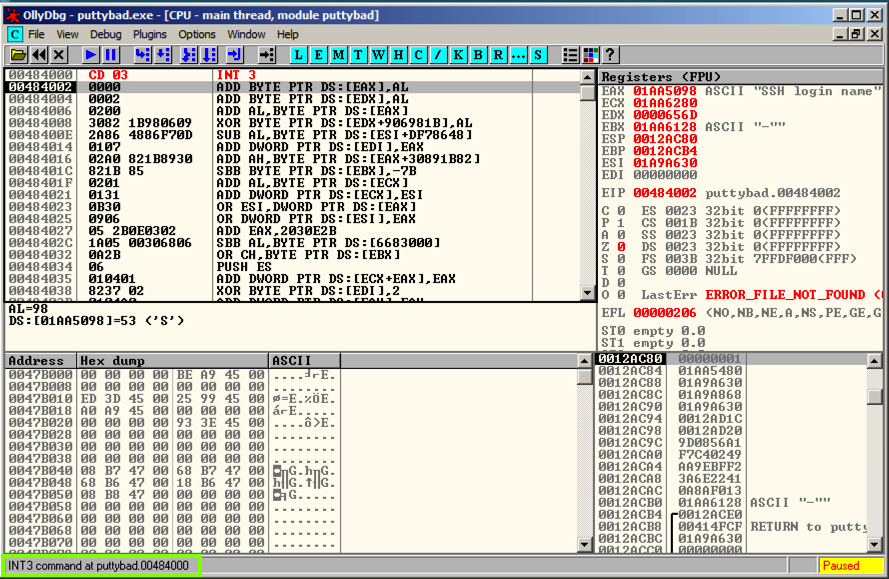Open the Plugins menu
This screenshot has height=579, width=889.
point(150,34)
